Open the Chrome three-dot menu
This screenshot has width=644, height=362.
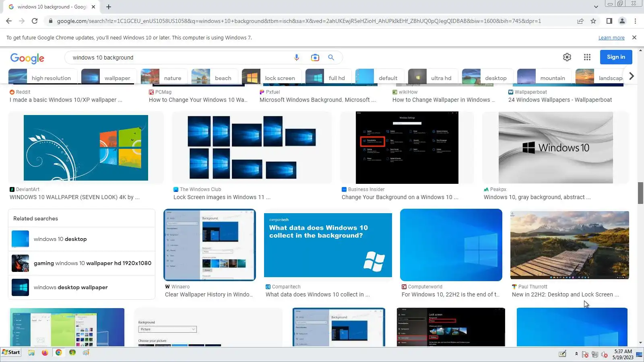pos(635,21)
